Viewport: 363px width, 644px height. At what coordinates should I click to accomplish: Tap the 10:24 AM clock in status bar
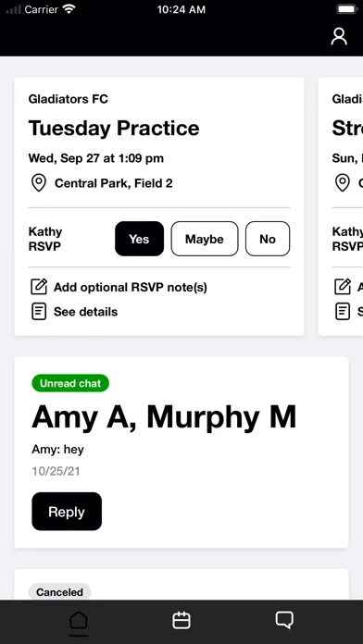[x=181, y=9]
